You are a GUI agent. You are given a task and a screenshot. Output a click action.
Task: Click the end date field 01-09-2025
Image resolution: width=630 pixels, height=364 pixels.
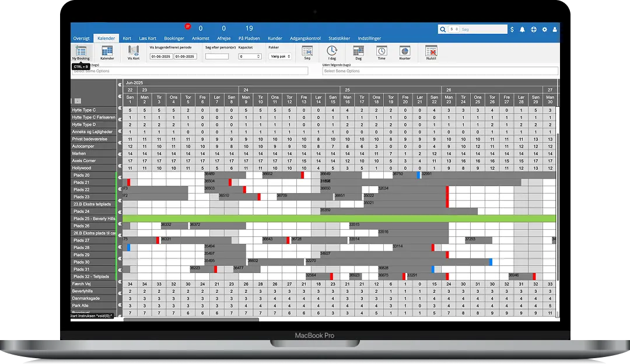coord(185,56)
